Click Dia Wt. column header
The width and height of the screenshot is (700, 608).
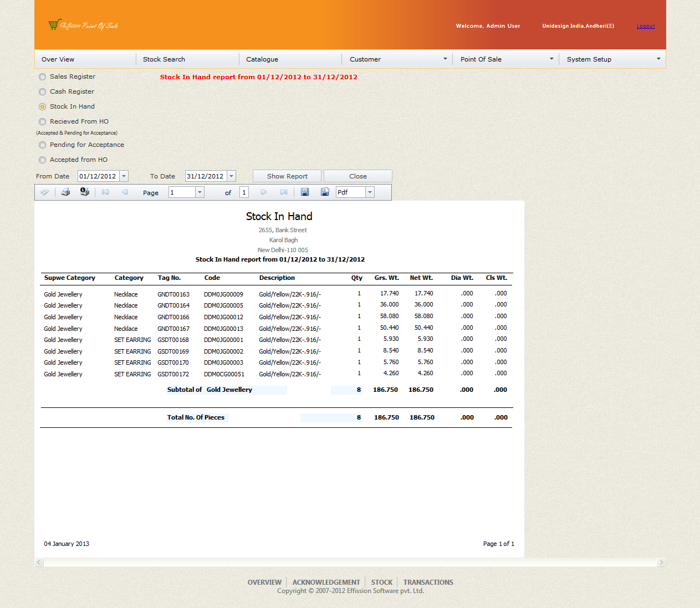point(462,278)
